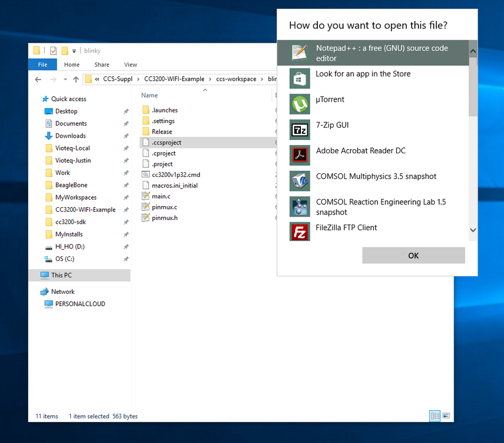
Task: Select the µTorrent icon
Action: click(300, 104)
